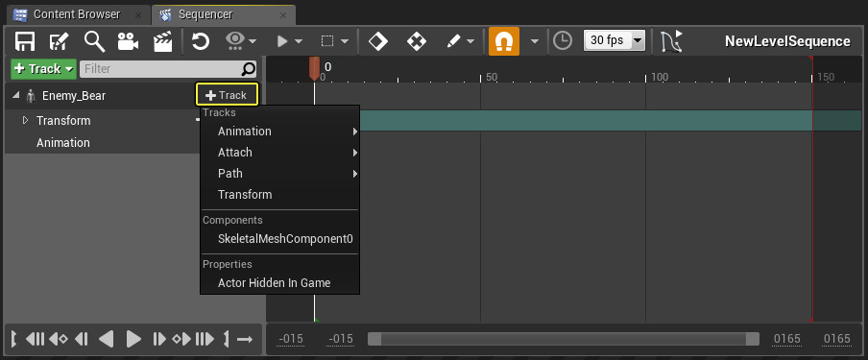Play the sequence in reverse
This screenshot has height=360, width=868.
[107, 338]
